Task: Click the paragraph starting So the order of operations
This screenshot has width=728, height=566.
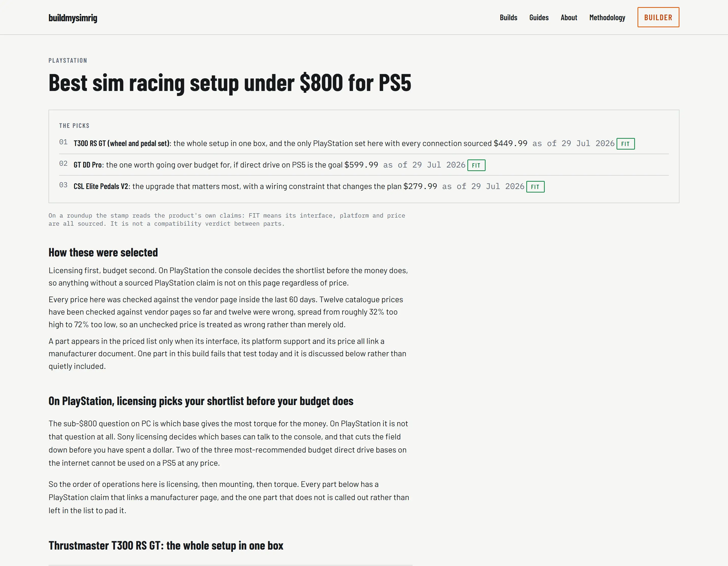Action: pos(229,497)
